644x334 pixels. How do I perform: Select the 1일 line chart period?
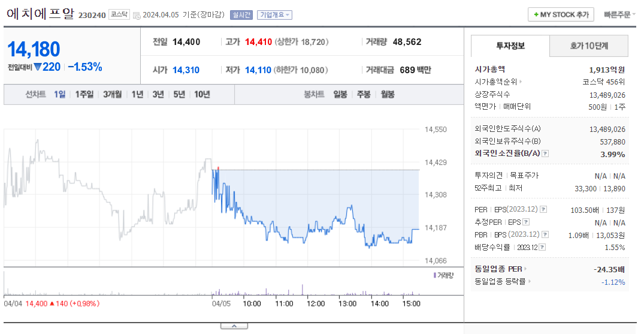click(59, 95)
